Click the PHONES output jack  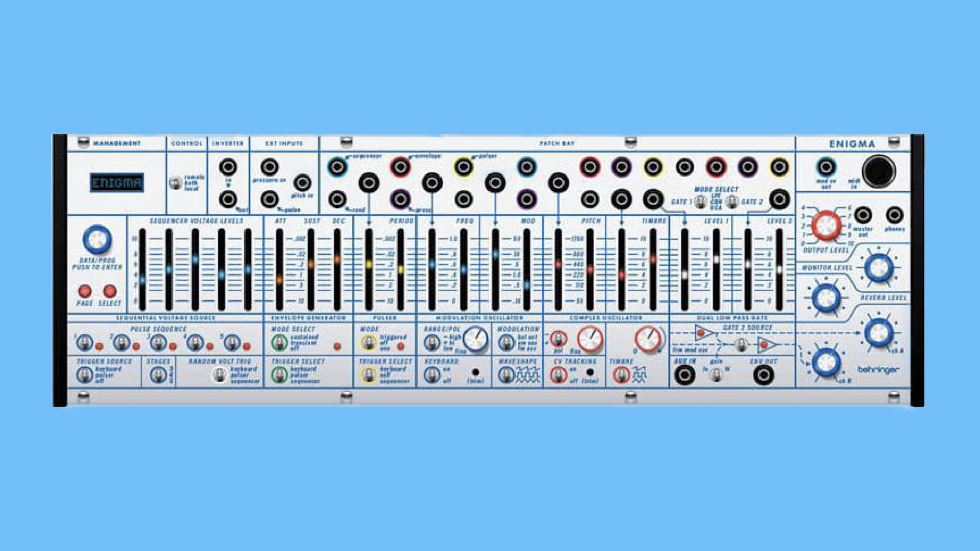pos(894,215)
